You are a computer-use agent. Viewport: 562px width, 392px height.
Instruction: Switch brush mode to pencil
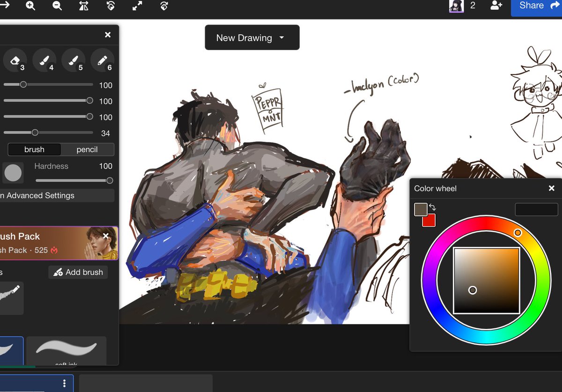click(87, 149)
